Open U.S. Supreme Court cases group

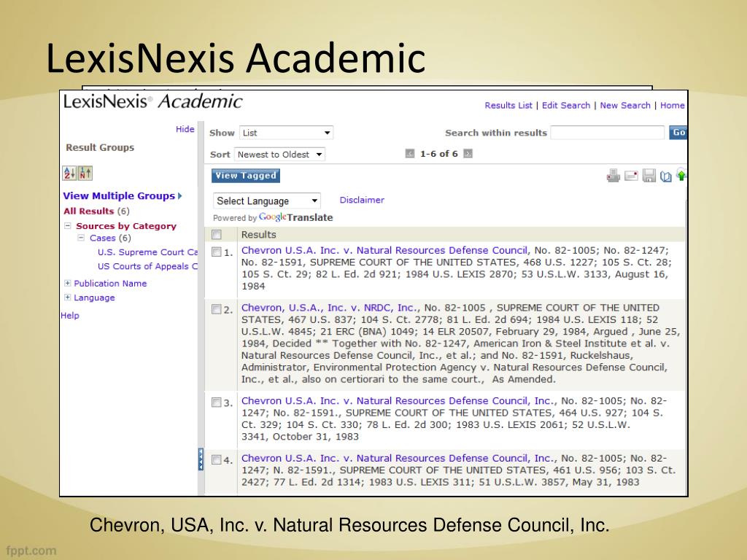(147, 252)
